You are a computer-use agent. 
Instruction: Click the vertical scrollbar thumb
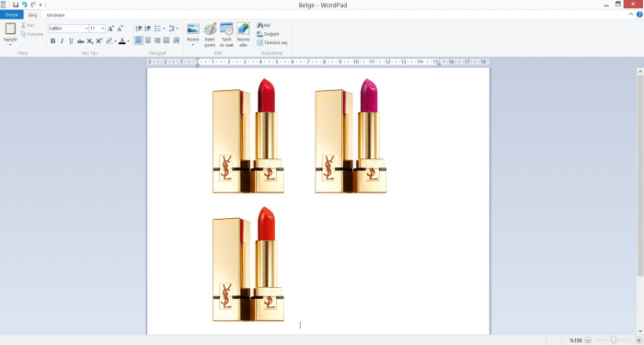pos(640,176)
